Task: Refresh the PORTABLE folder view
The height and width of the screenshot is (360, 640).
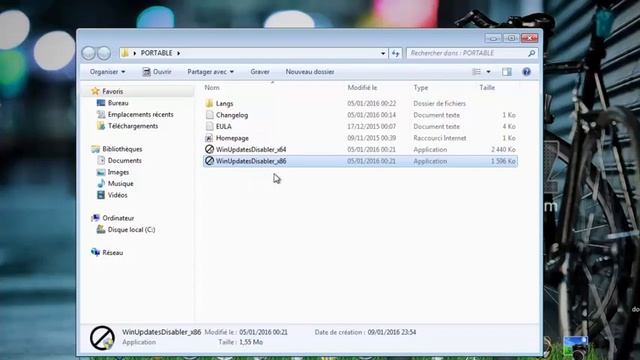Action: point(395,53)
